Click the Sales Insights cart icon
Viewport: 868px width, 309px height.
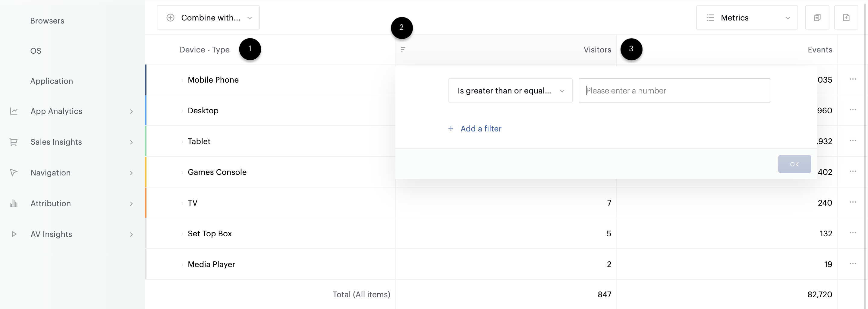tap(14, 142)
